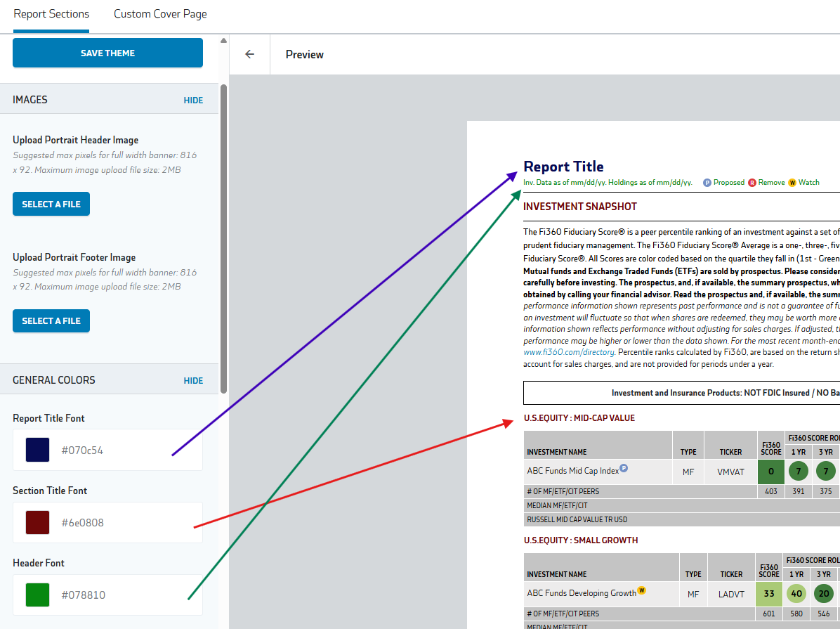Click the RUSSELL MID CAP VALUE TR USD row
The height and width of the screenshot is (629, 840).
click(x=681, y=519)
